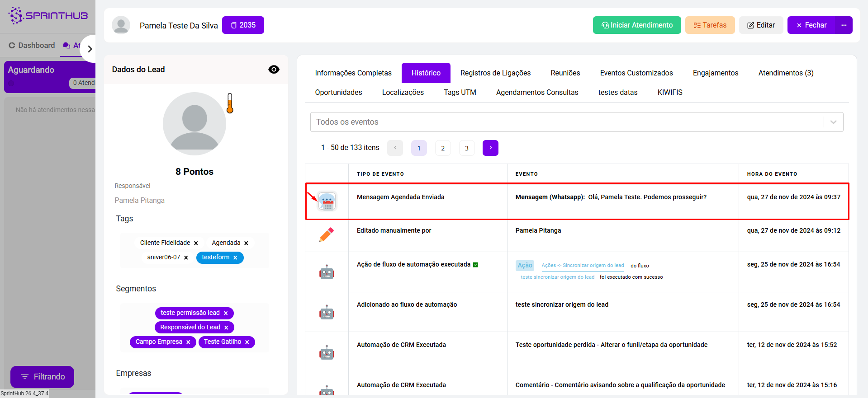This screenshot has height=398, width=868.
Task: Toggle visibility of Dados do Lead
Action: [x=274, y=70]
